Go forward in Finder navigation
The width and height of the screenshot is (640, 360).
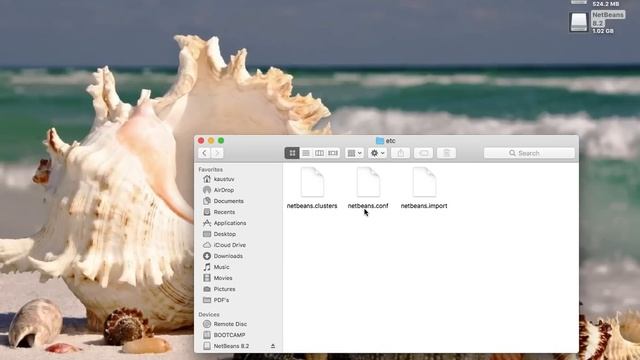point(218,153)
